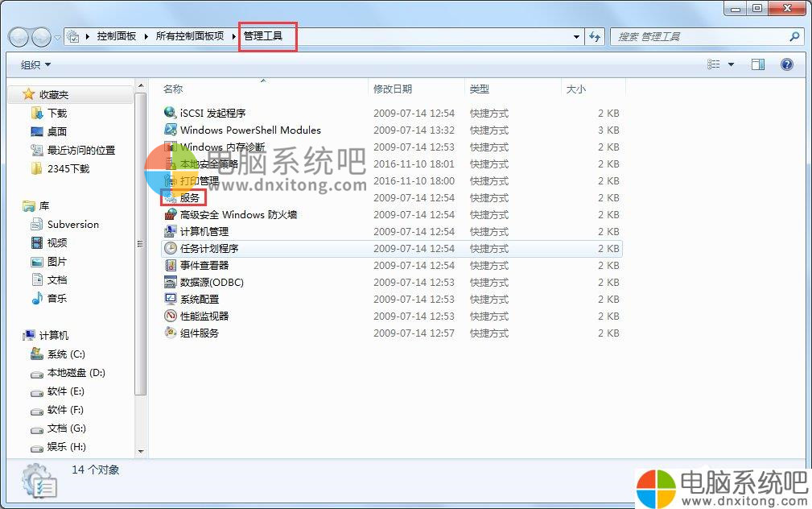The image size is (812, 509).
Task: Select the 打印管理 file name
Action: coord(200,181)
